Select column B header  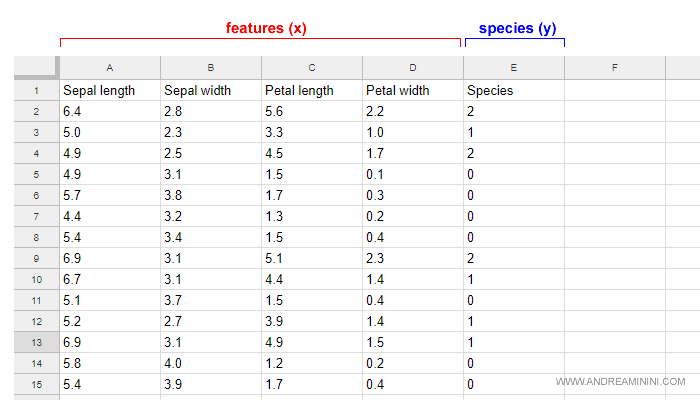(x=210, y=67)
